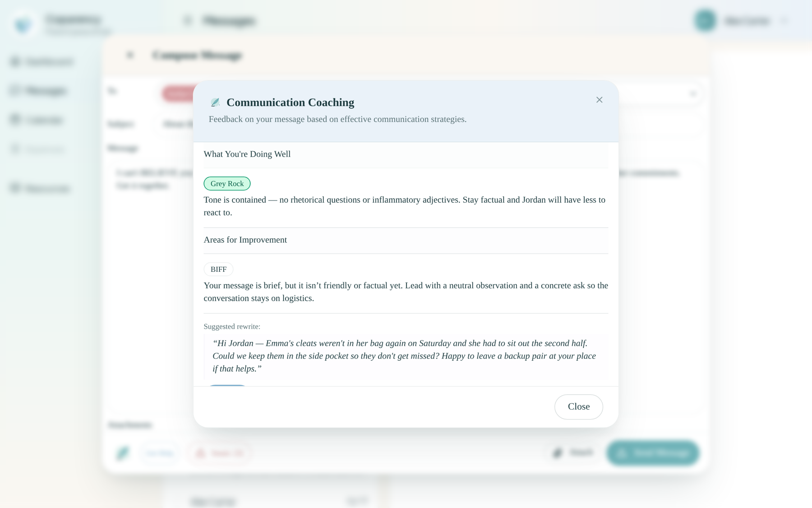The height and width of the screenshot is (508, 812).
Task: Expand the dropdown at the end of the To row
Action: coord(693,94)
